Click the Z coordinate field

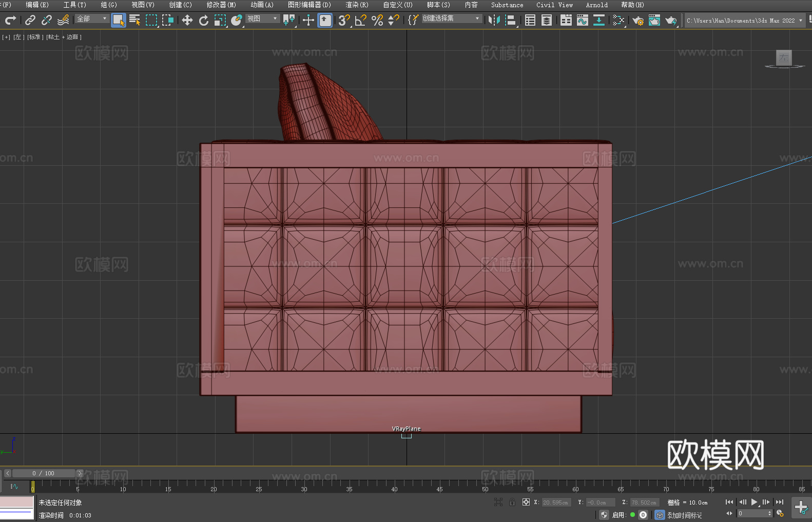coord(644,502)
